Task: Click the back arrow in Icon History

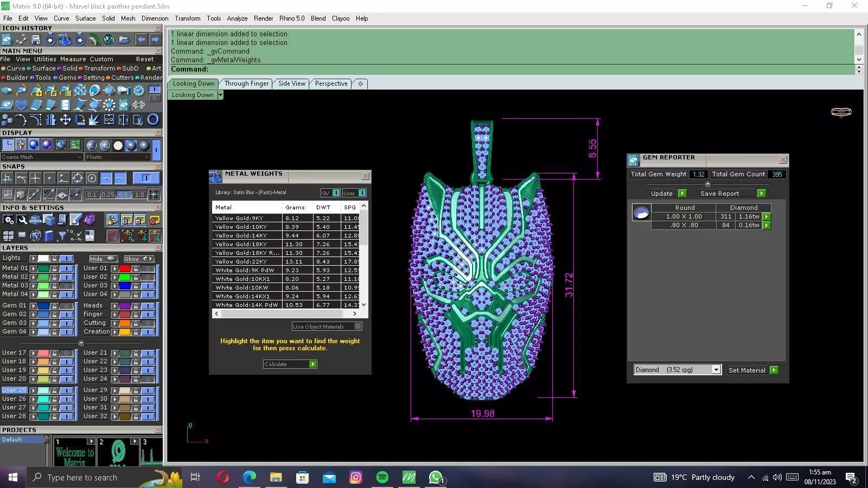Action: click(141, 40)
